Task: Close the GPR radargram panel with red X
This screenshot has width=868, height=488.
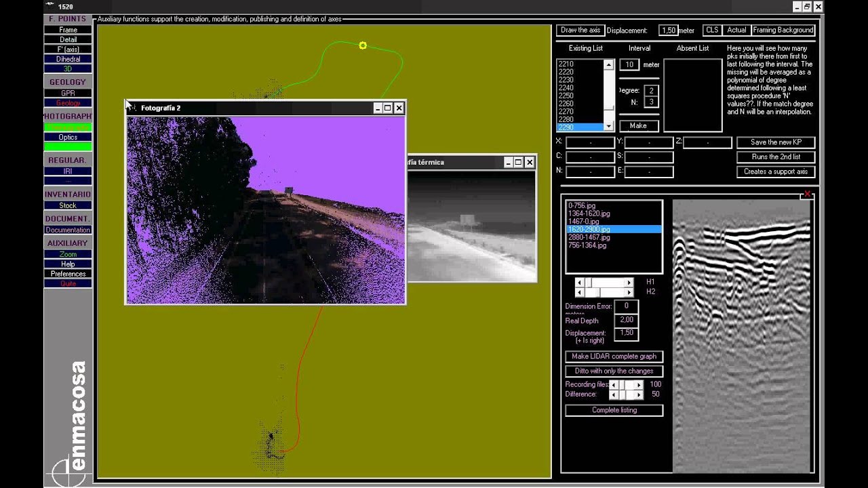Action: [x=807, y=195]
